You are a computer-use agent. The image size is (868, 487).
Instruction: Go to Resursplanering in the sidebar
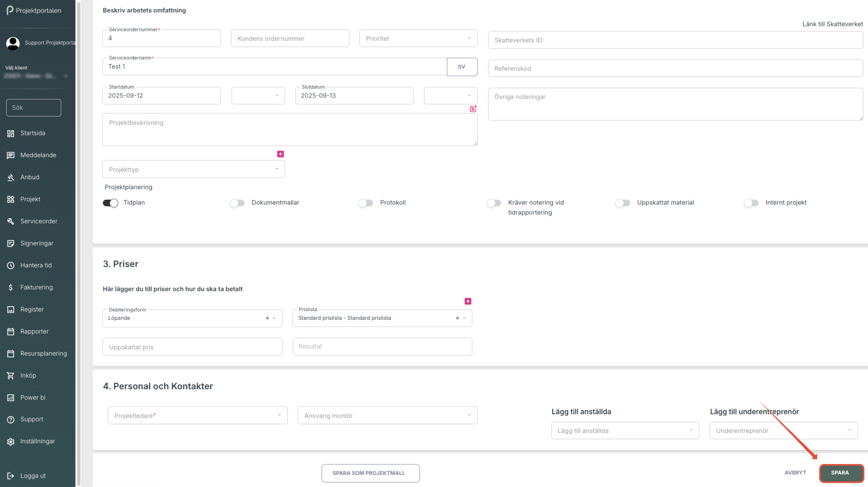tap(44, 353)
